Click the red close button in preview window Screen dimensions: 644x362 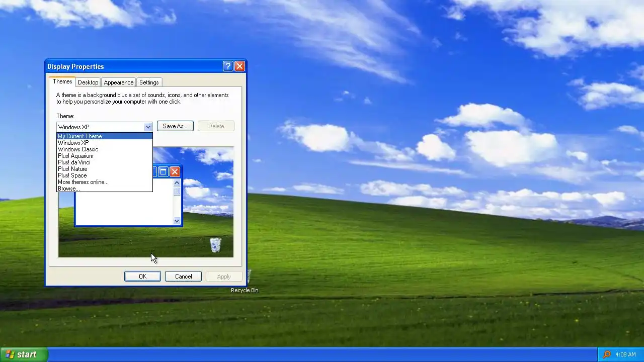[175, 172]
